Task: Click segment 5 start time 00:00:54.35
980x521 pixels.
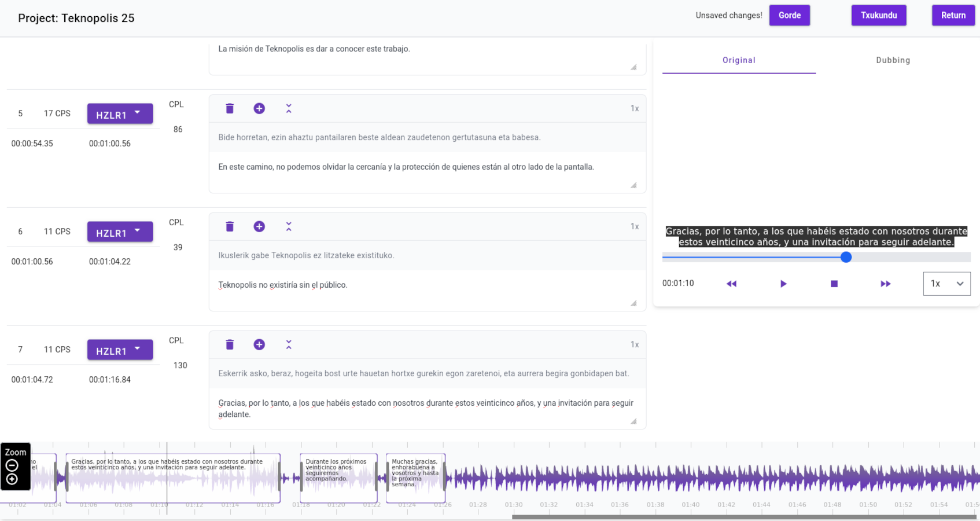Action: point(32,144)
